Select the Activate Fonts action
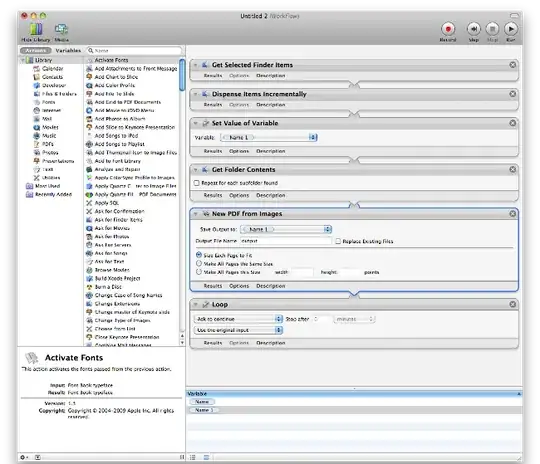 [x=111, y=60]
